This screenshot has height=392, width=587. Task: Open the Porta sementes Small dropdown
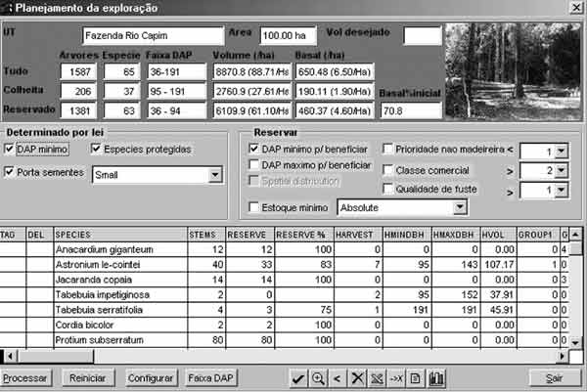215,175
